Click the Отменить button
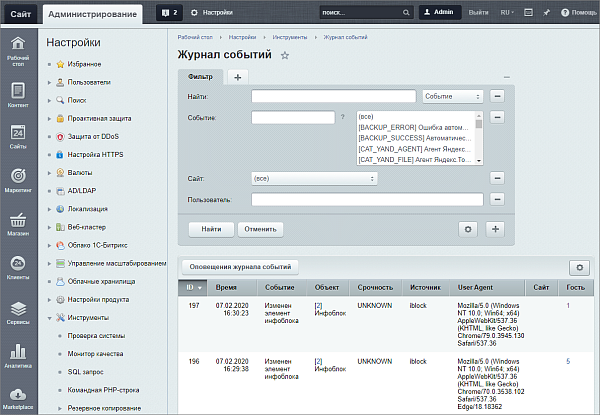The height and width of the screenshot is (415, 600). (x=259, y=228)
